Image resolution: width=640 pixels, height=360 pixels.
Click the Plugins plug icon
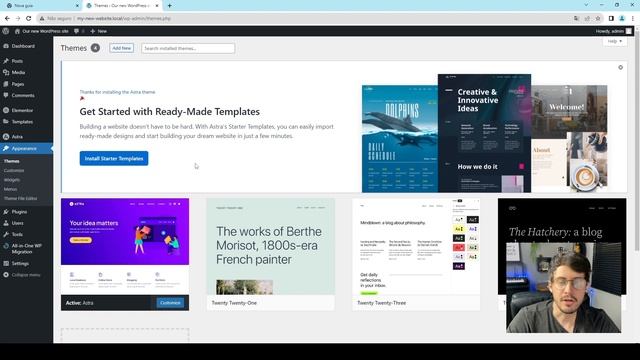click(x=6, y=211)
